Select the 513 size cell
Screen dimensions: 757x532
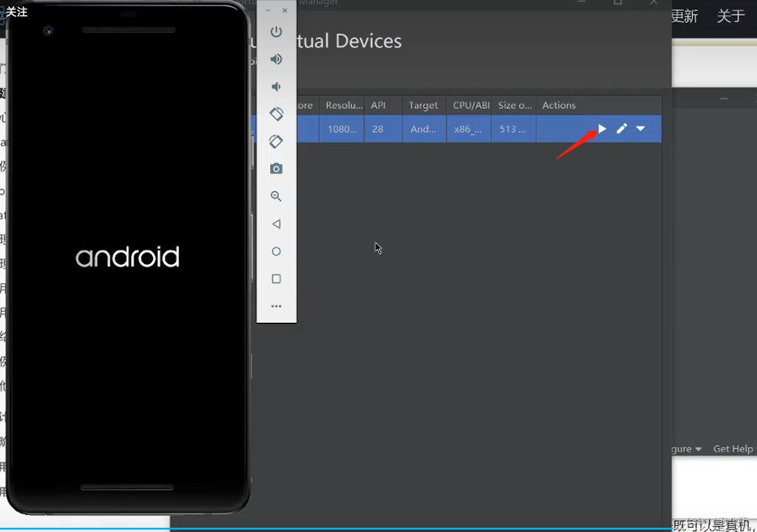512,129
